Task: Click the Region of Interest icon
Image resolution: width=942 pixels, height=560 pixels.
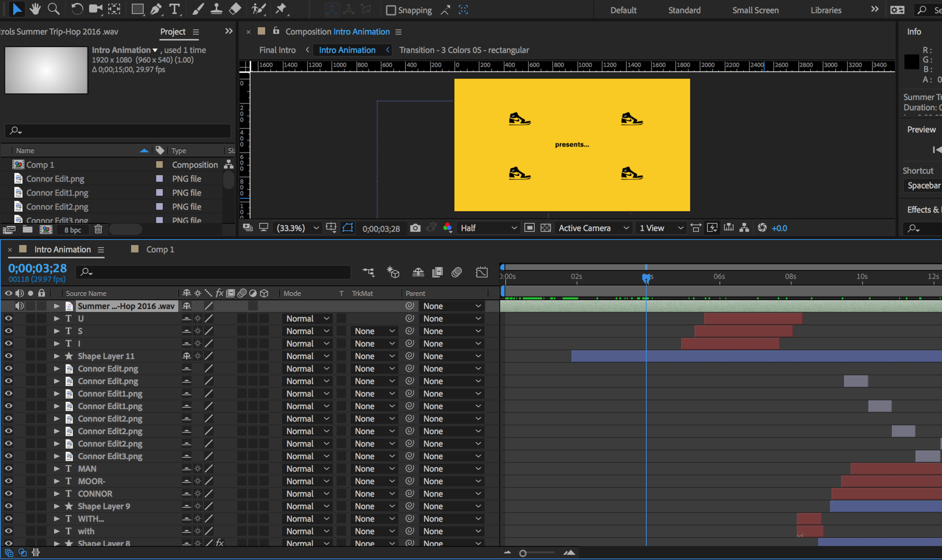Action: pos(529,228)
